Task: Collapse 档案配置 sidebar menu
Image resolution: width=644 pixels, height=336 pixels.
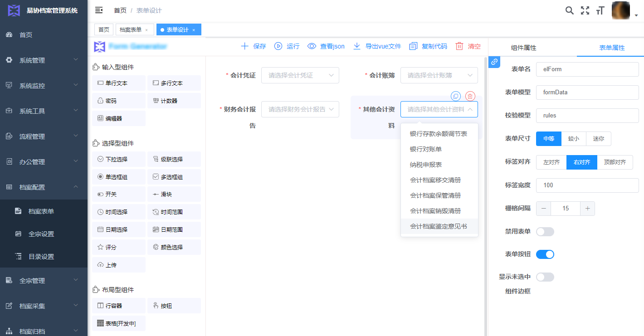Action: (44, 187)
